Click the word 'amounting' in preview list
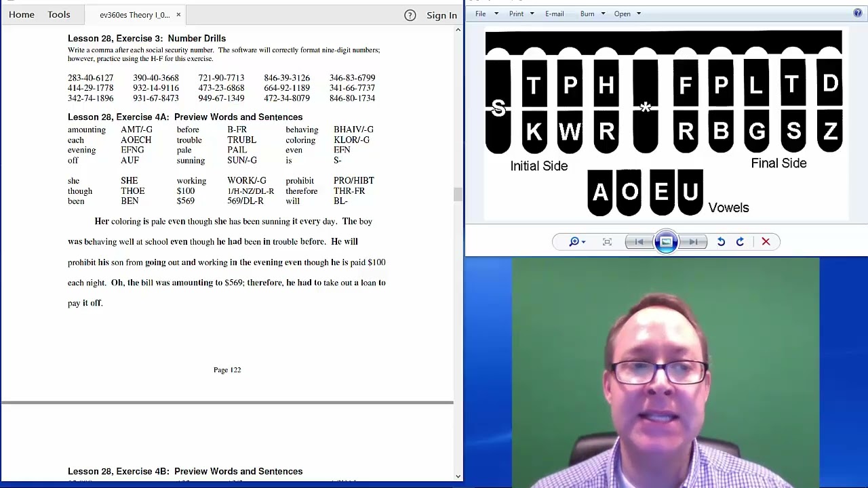868x488 pixels. [87, 129]
